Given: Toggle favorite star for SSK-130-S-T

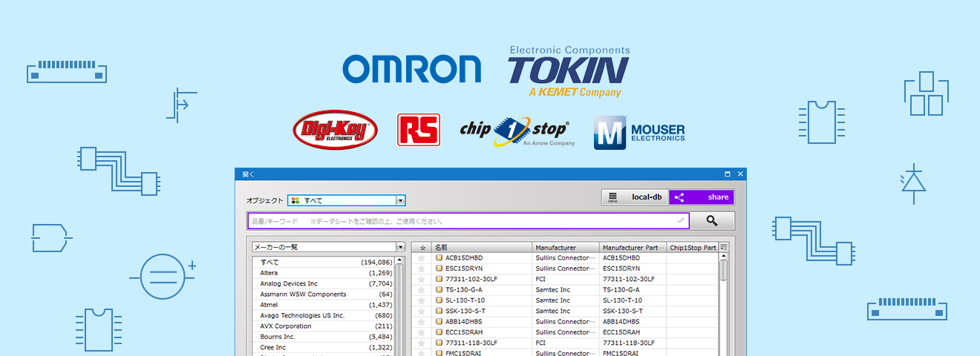Looking at the screenshot, I should [x=422, y=311].
